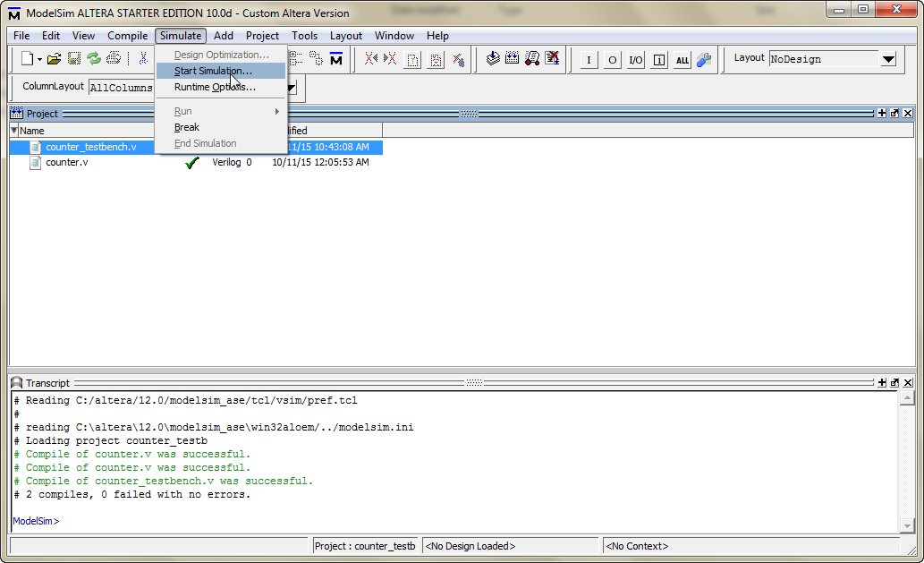The height and width of the screenshot is (563, 924).
Task: Click the Print toolbar icon
Action: 114,58
